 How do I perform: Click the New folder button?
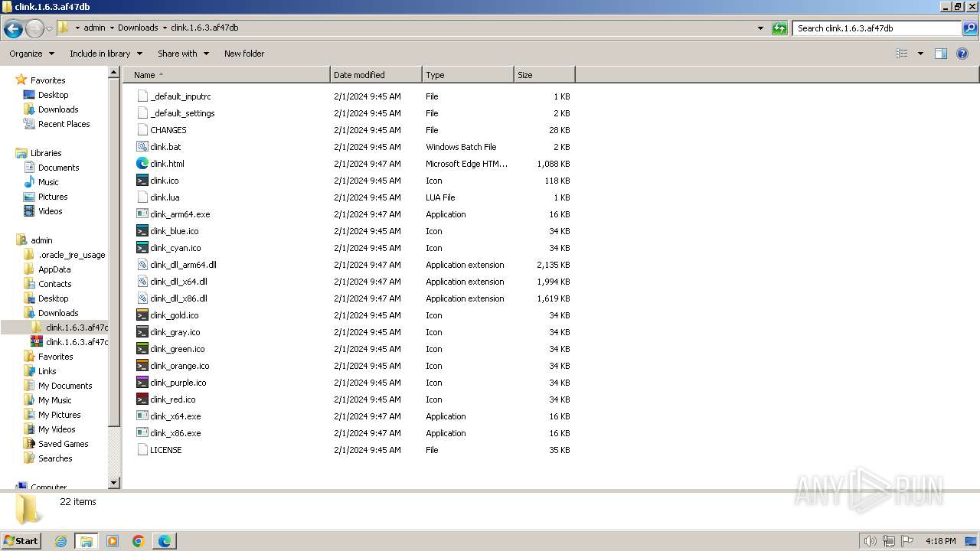[x=244, y=54]
